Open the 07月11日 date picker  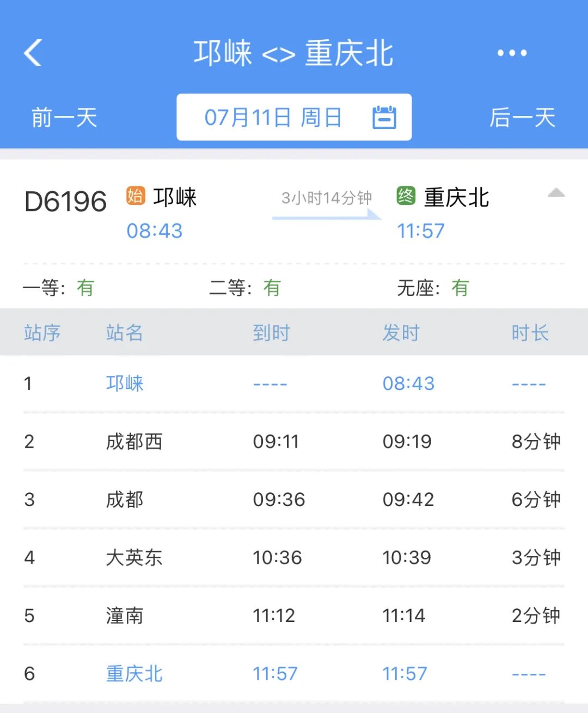click(x=273, y=118)
